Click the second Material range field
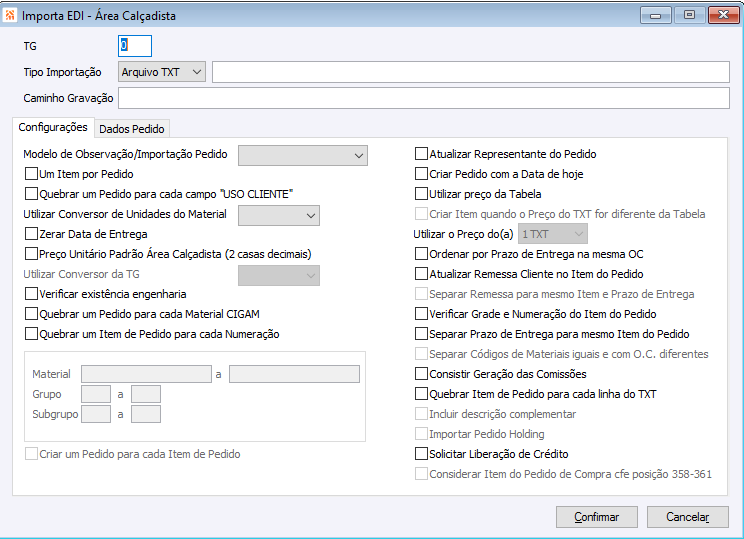 pos(294,374)
